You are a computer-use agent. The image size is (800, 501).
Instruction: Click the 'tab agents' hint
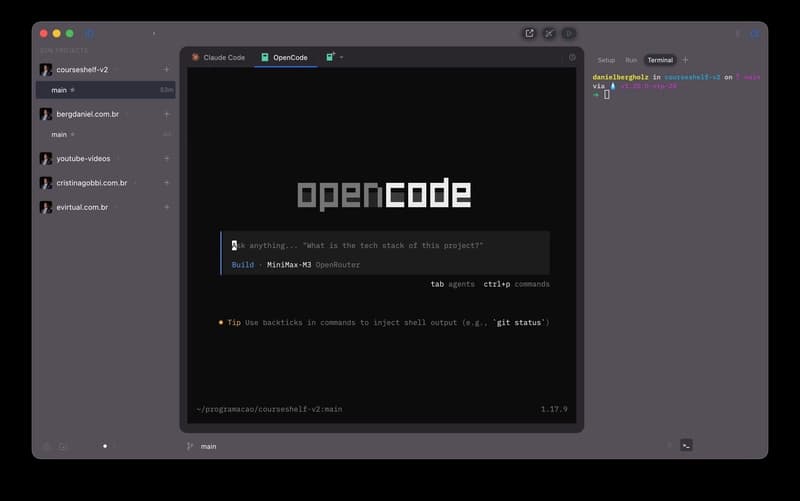pyautogui.click(x=452, y=284)
